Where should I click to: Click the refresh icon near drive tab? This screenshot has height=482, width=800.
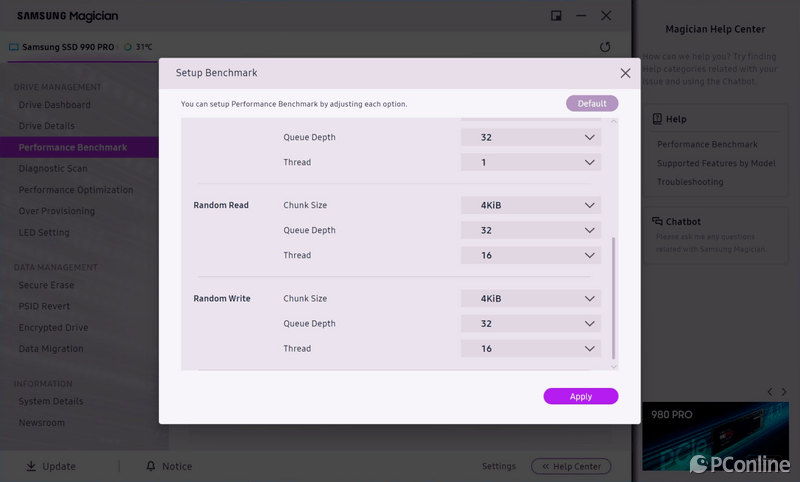click(605, 47)
